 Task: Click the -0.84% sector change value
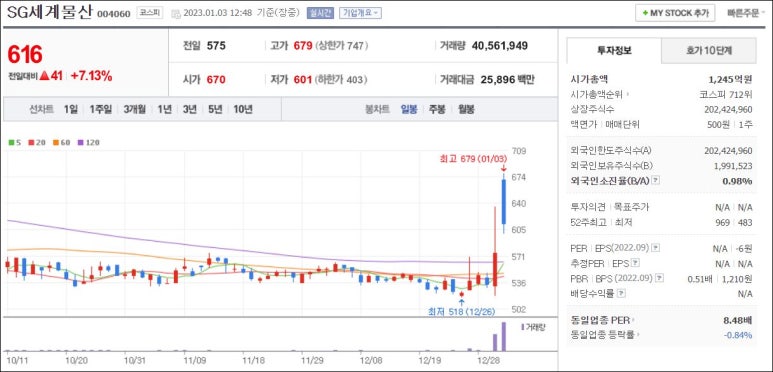coord(738,336)
